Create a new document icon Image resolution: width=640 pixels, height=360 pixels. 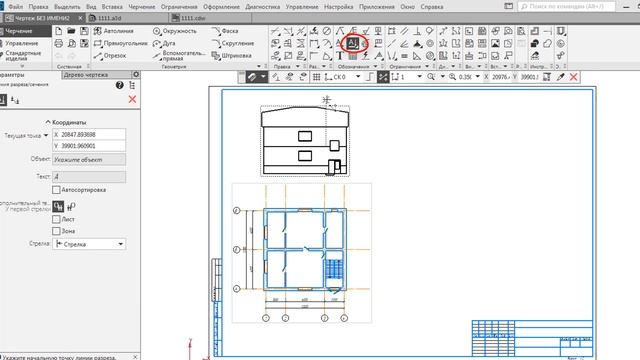point(58,31)
